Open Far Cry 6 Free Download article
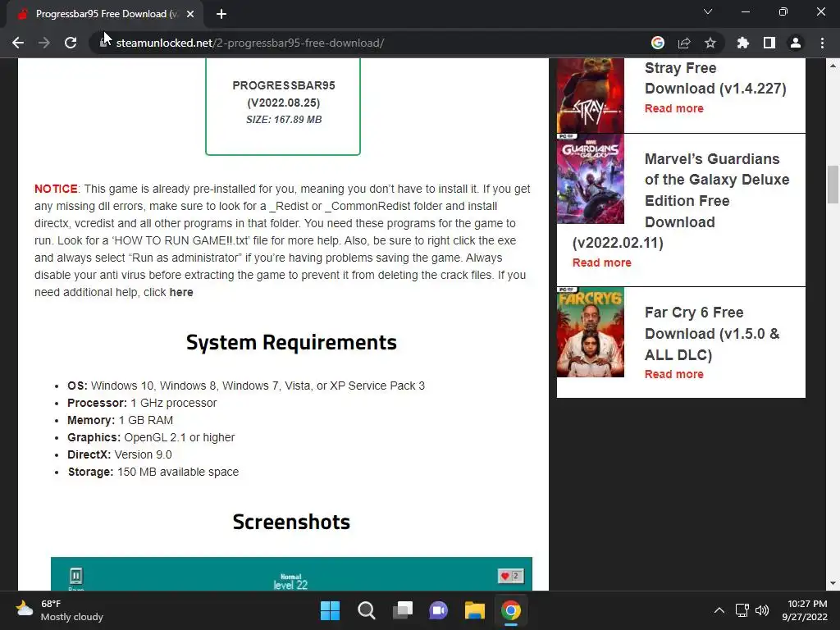 712,333
